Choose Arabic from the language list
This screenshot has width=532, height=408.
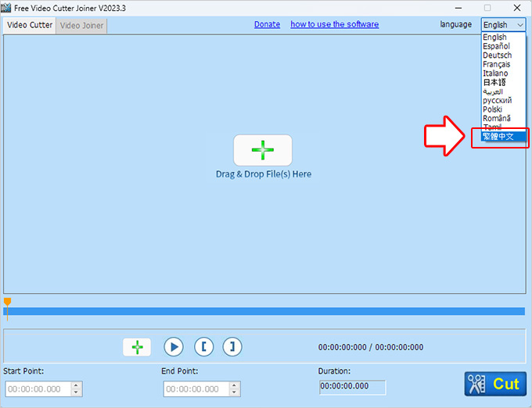(x=503, y=91)
